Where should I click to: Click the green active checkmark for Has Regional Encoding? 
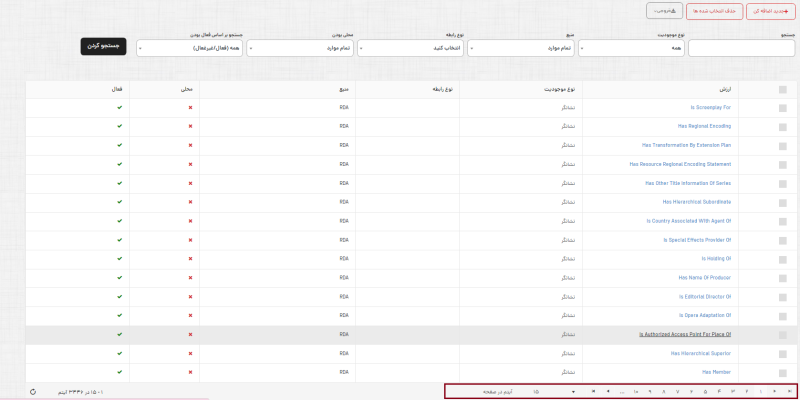click(x=119, y=126)
